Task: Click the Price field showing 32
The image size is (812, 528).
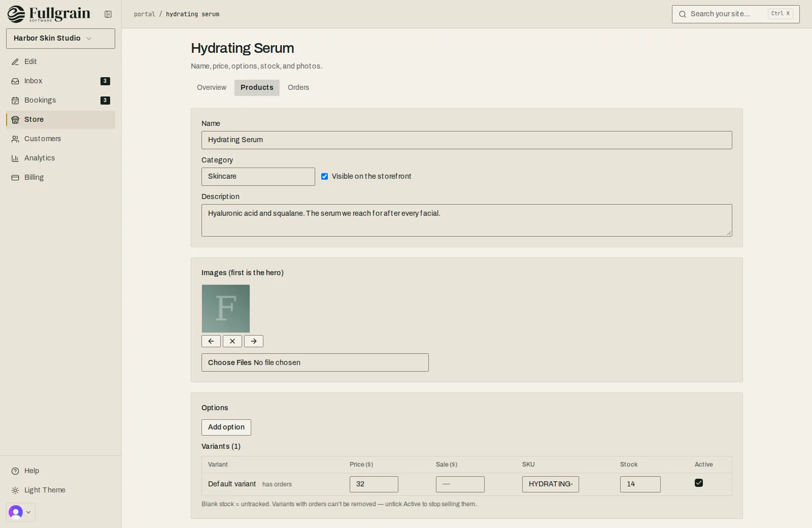Action: point(374,484)
